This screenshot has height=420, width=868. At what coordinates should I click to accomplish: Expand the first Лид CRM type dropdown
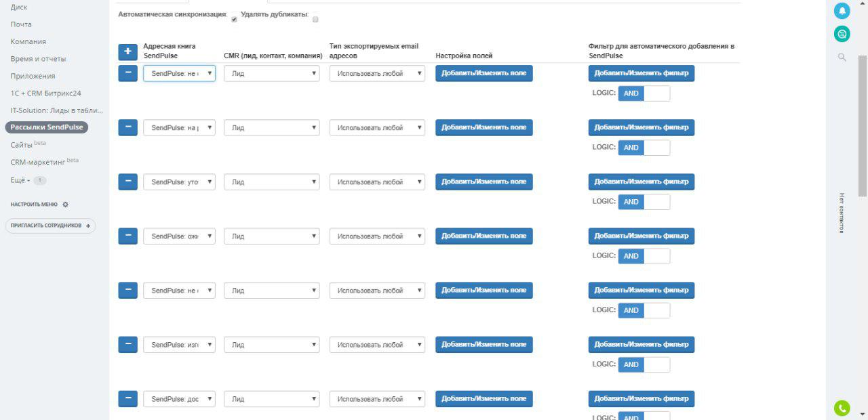(271, 73)
